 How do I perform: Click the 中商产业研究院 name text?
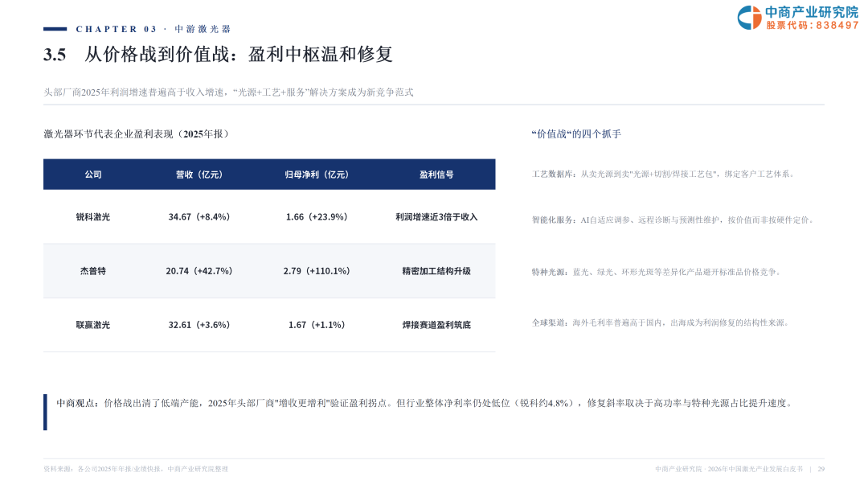[x=812, y=12]
